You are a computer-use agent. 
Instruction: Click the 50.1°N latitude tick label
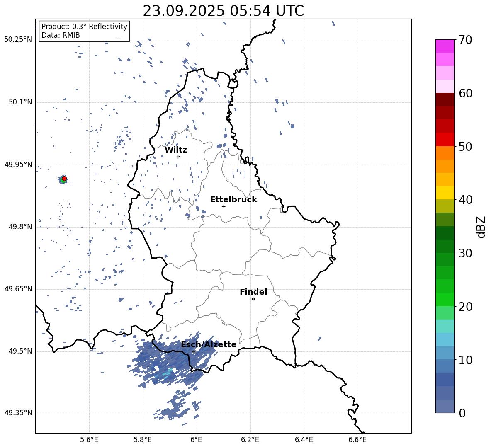pyautogui.click(x=20, y=102)
